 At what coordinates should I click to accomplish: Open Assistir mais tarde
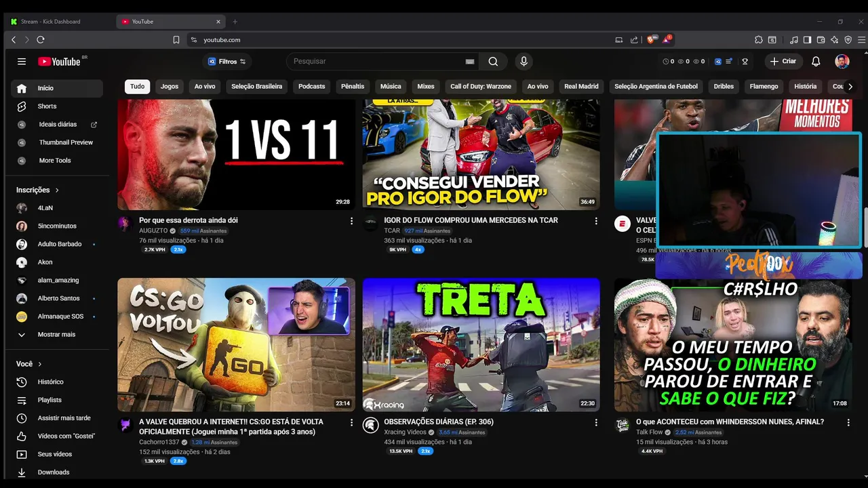[56, 418]
